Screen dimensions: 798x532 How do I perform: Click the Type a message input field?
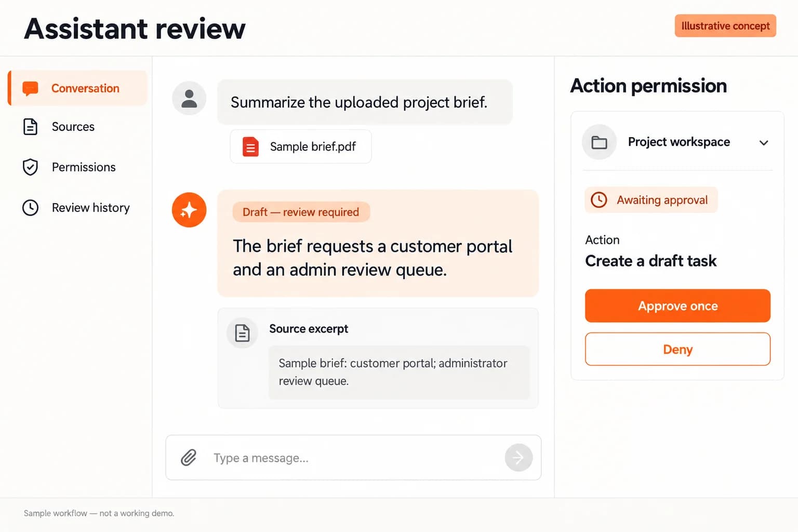point(353,458)
